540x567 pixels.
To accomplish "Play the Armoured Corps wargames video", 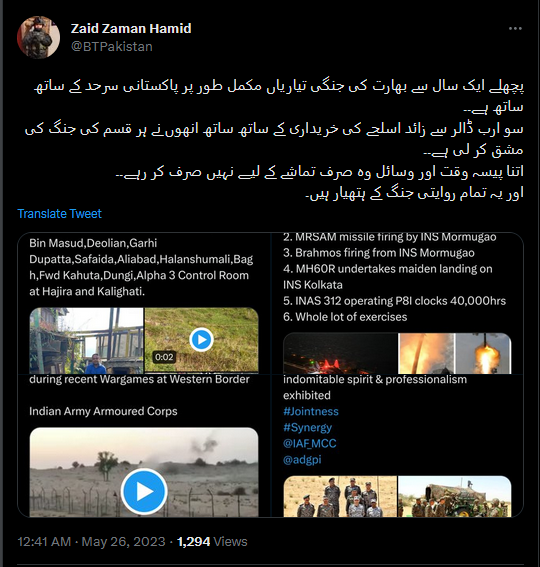I will [x=144, y=491].
